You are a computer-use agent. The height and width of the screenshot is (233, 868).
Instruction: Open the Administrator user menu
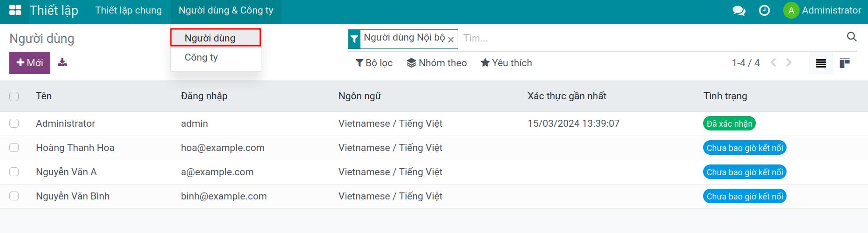822,10
